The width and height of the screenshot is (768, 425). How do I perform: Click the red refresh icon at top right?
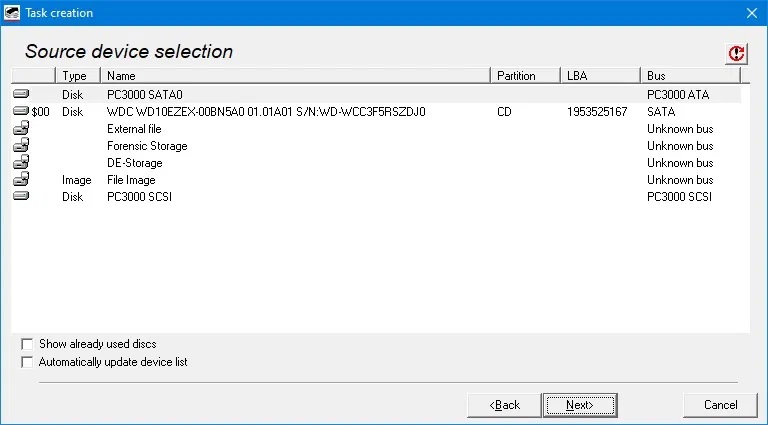(x=737, y=54)
